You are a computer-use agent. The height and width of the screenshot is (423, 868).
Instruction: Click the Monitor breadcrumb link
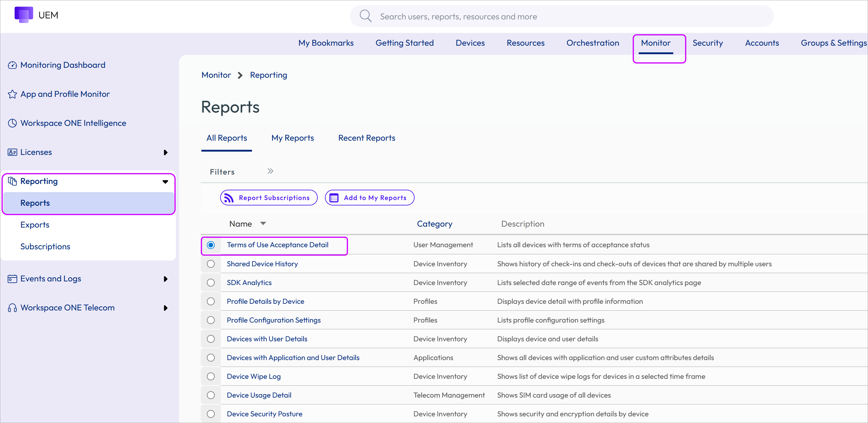tap(216, 75)
